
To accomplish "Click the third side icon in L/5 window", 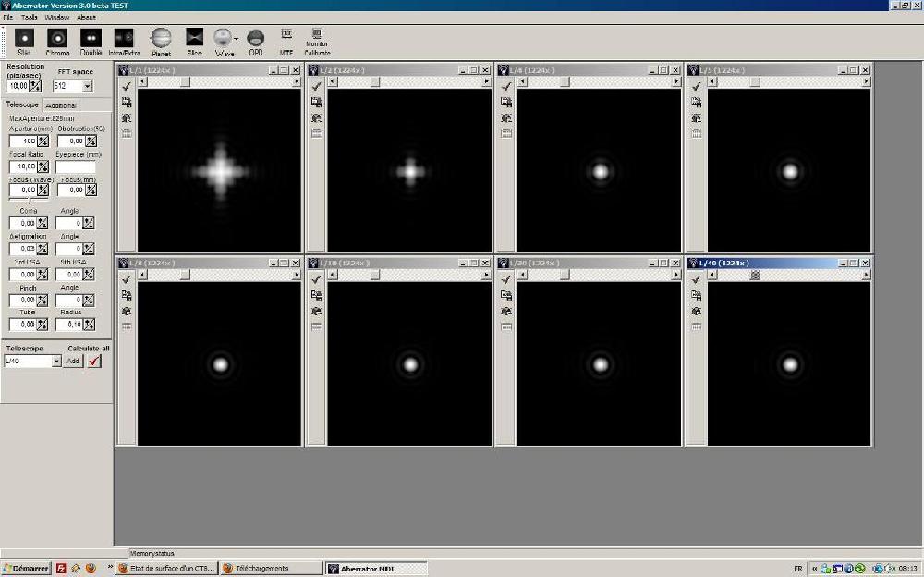I will coord(697,118).
